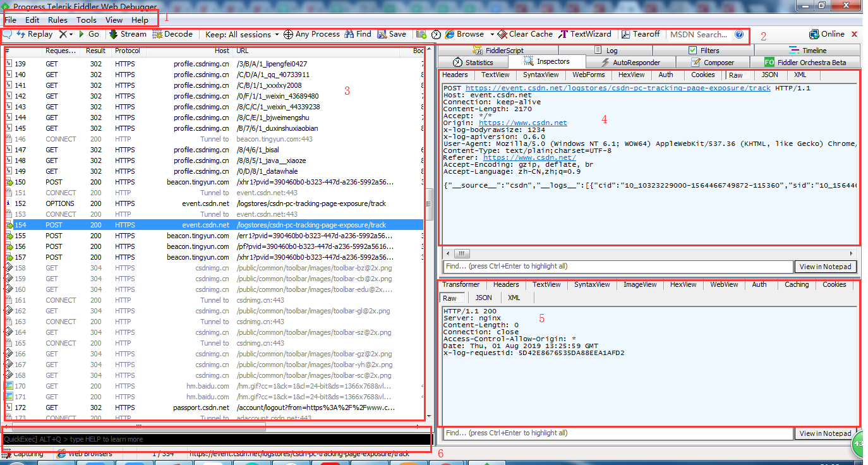Open the Keep: All sessions dropdown
The width and height of the screenshot is (868, 465).
point(242,34)
